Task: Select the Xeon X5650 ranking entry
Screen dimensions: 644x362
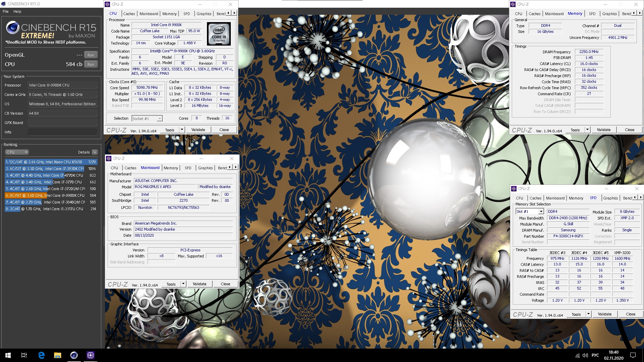Action: click(x=51, y=162)
